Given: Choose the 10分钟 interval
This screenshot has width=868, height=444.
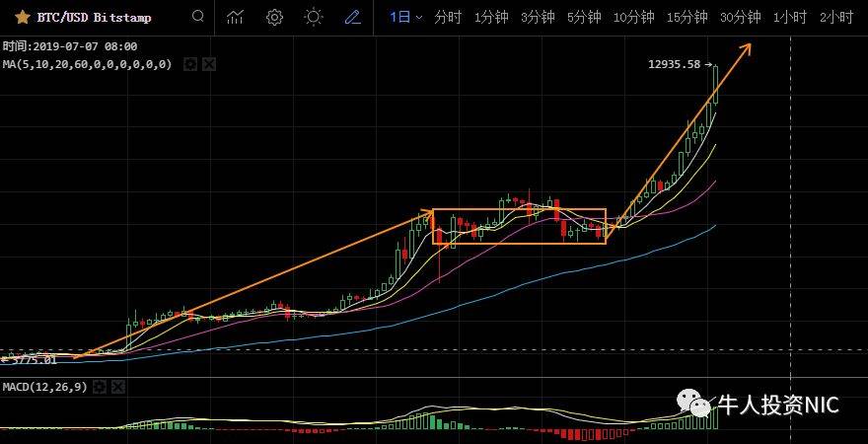Looking at the screenshot, I should [633, 17].
